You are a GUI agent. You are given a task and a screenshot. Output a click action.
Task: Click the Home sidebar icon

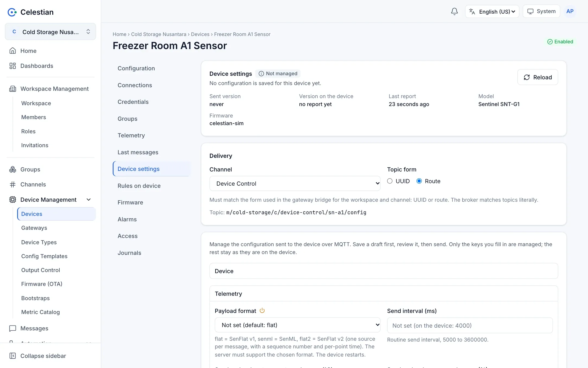(13, 51)
